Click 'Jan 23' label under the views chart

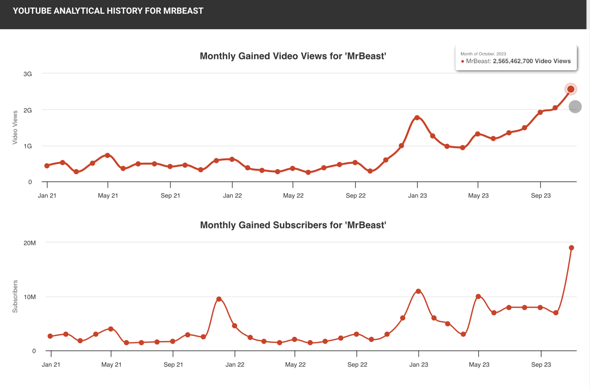tap(417, 196)
